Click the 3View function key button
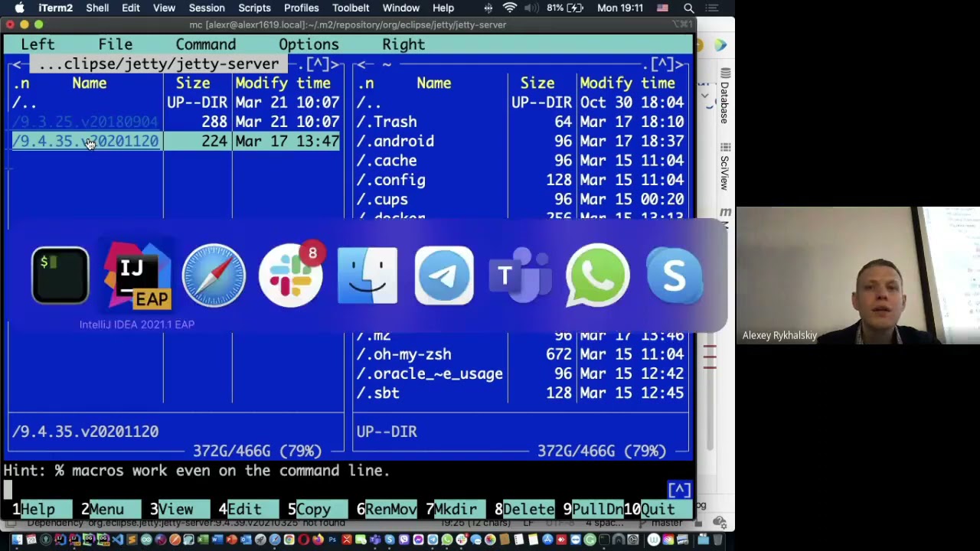Viewport: 980px width, 551px height. pos(175,509)
